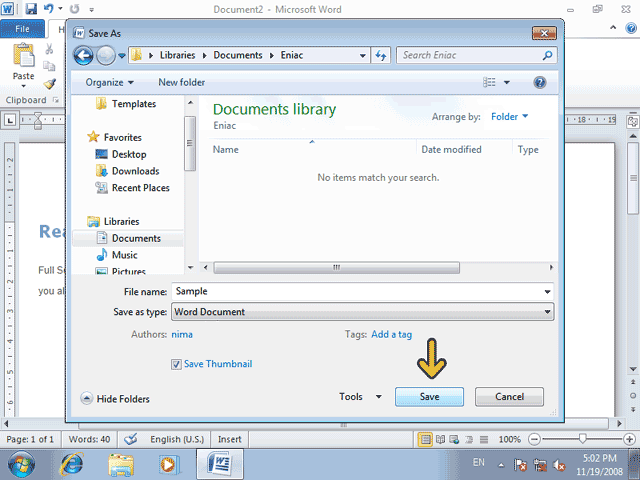The width and height of the screenshot is (640, 480).
Task: Open the Clipboard dialog launcher
Action: click(56, 100)
